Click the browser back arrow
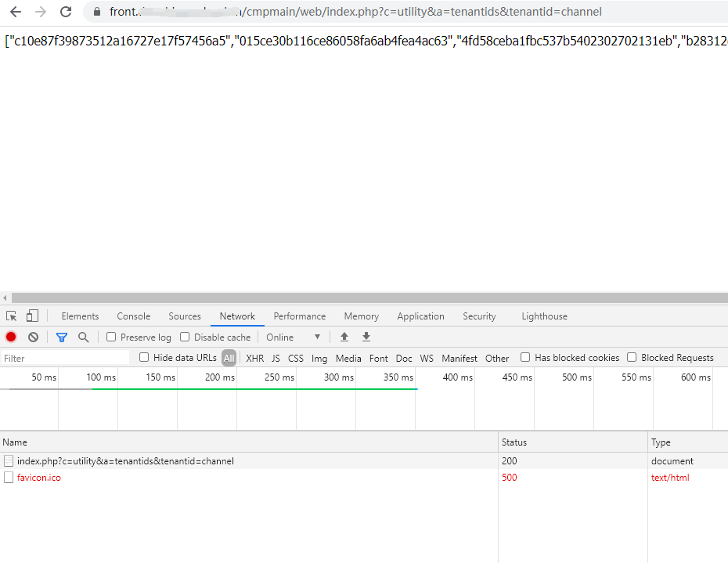This screenshot has height=563, width=728. pyautogui.click(x=15, y=12)
